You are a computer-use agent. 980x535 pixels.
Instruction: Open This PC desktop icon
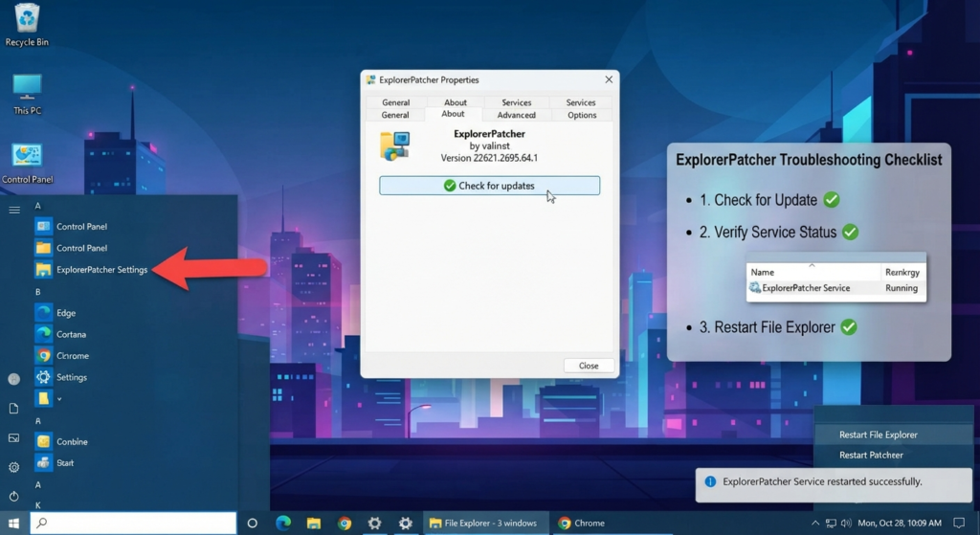[27, 94]
